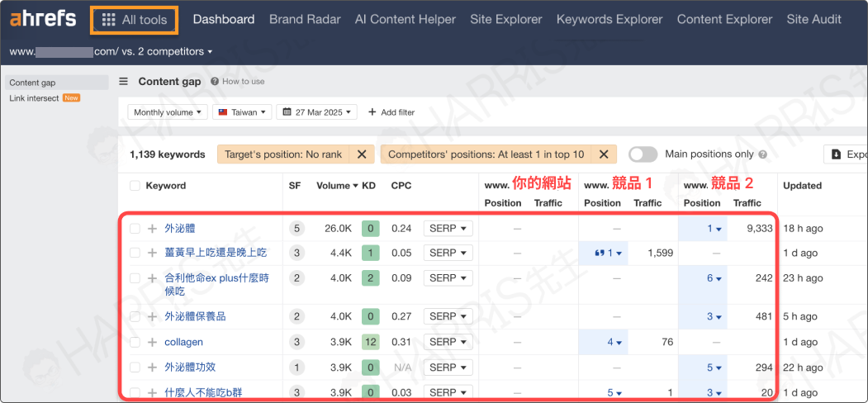This screenshot has width=868, height=403.
Task: Expand position 6 for 合利他命ex plus
Action: point(714,278)
